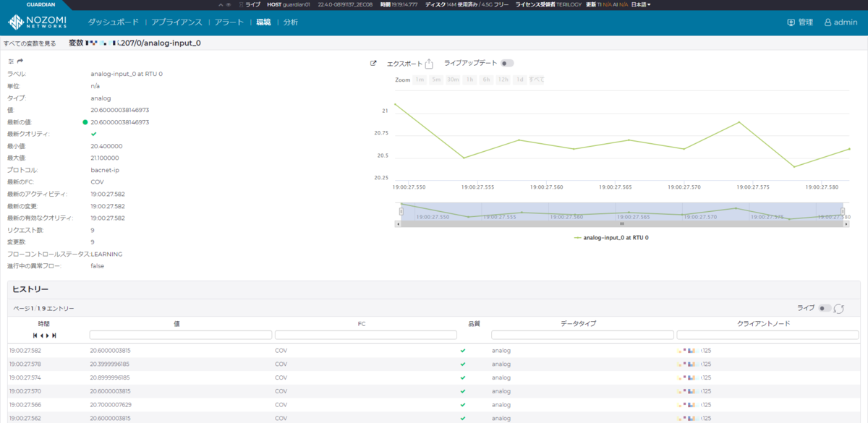
Task: Click the right handle of the chart navigator
Action: tap(843, 211)
